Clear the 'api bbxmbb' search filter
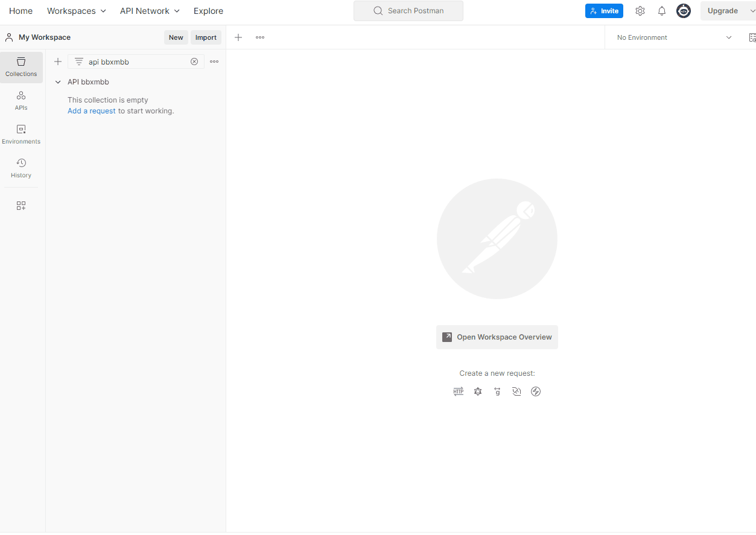 (x=194, y=62)
